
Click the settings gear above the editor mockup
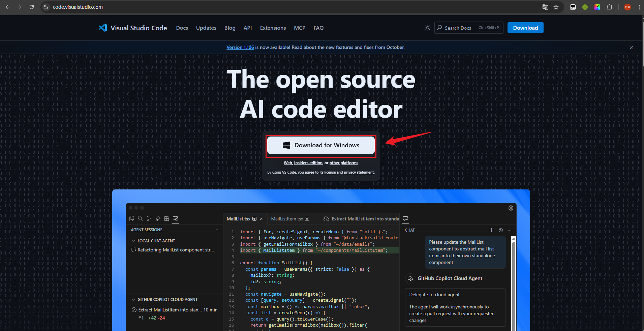coord(511,208)
